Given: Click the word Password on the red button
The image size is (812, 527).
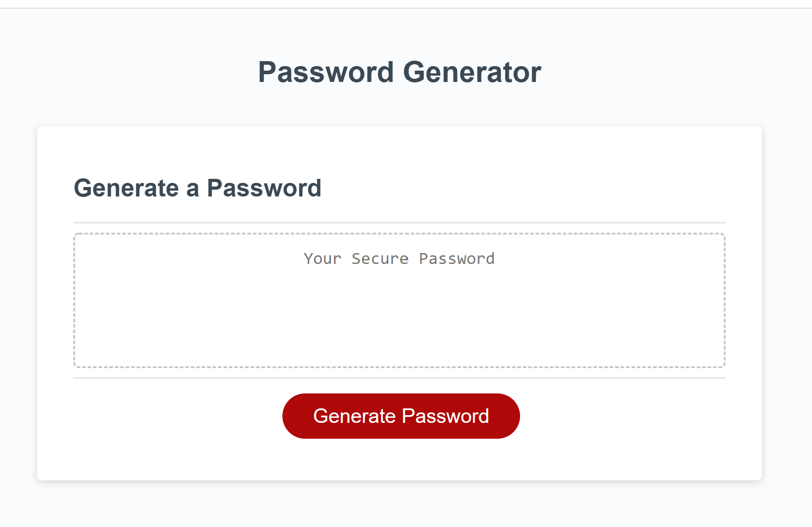Looking at the screenshot, I should tap(445, 416).
